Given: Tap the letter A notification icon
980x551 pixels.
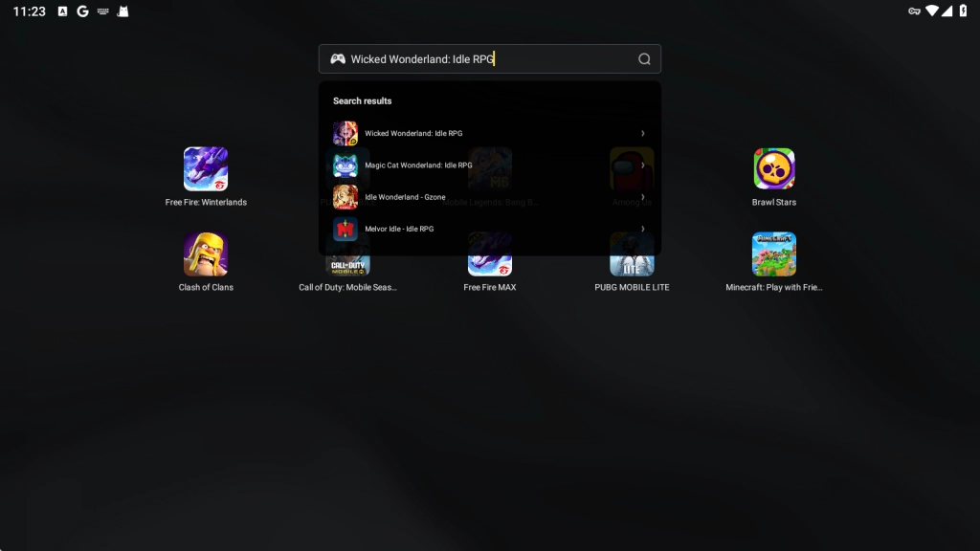Looking at the screenshot, I should click(62, 11).
